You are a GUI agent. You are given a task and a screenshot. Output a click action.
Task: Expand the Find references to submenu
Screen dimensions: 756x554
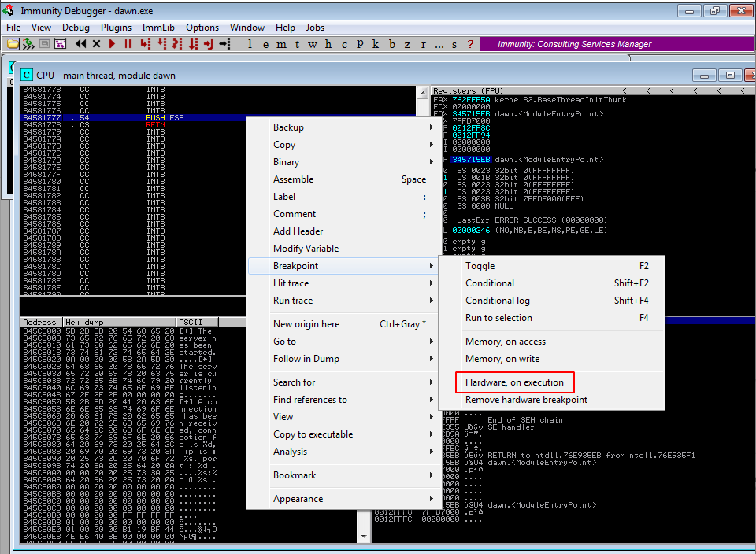pyautogui.click(x=343, y=400)
